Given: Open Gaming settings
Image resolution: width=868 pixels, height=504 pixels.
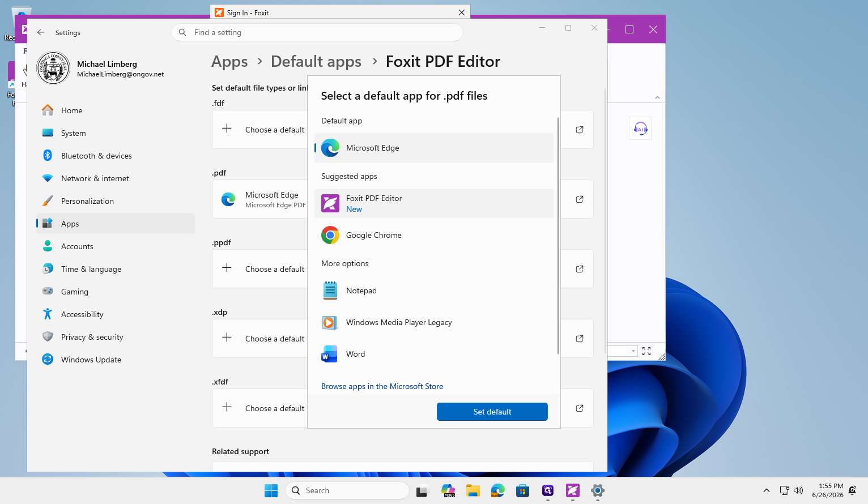Looking at the screenshot, I should [116, 292].
